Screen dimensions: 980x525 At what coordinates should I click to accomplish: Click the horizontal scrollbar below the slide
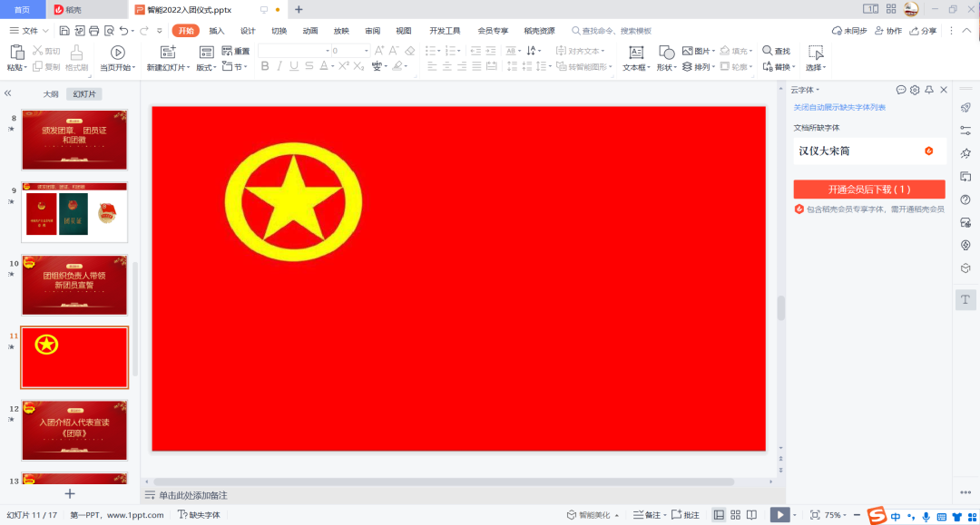click(445, 481)
